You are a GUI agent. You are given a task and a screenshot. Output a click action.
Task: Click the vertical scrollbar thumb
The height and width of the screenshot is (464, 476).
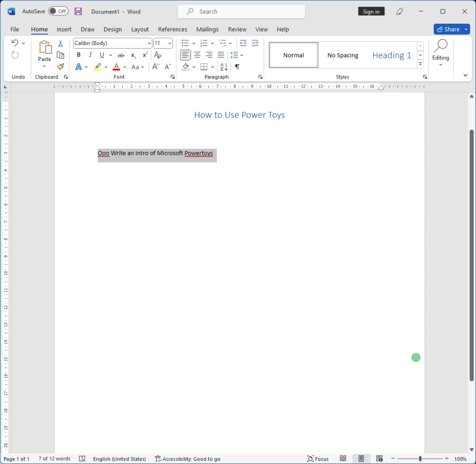pyautogui.click(x=471, y=255)
